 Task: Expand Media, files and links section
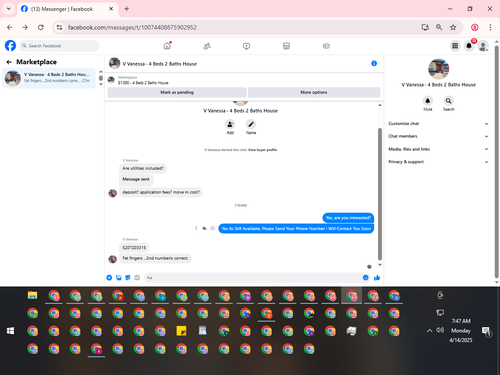pyautogui.click(x=438, y=149)
